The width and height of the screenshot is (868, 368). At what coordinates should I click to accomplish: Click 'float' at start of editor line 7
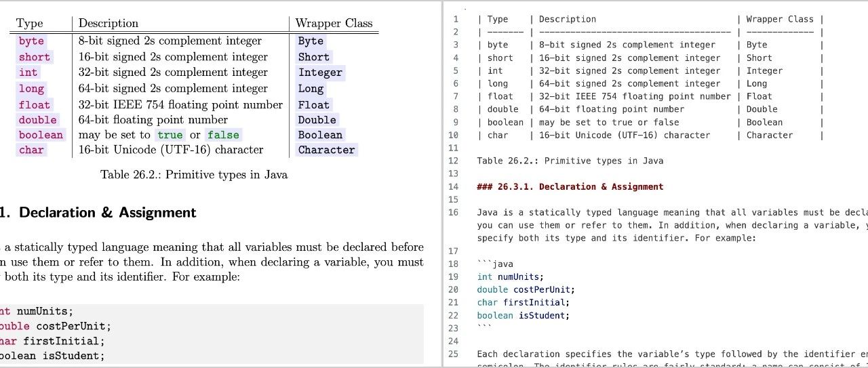500,96
